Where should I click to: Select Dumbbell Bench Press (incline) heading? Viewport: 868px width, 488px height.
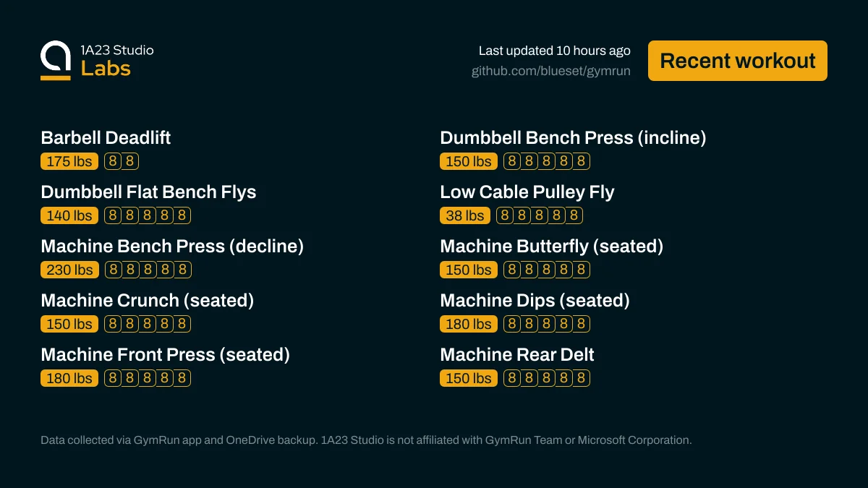click(x=573, y=138)
